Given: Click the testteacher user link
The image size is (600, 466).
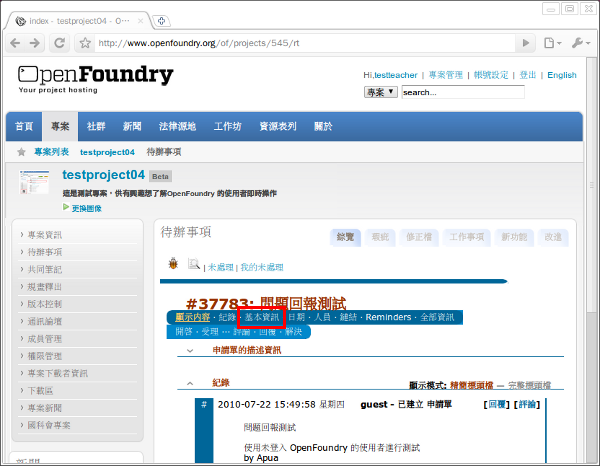Looking at the screenshot, I should 396,75.
